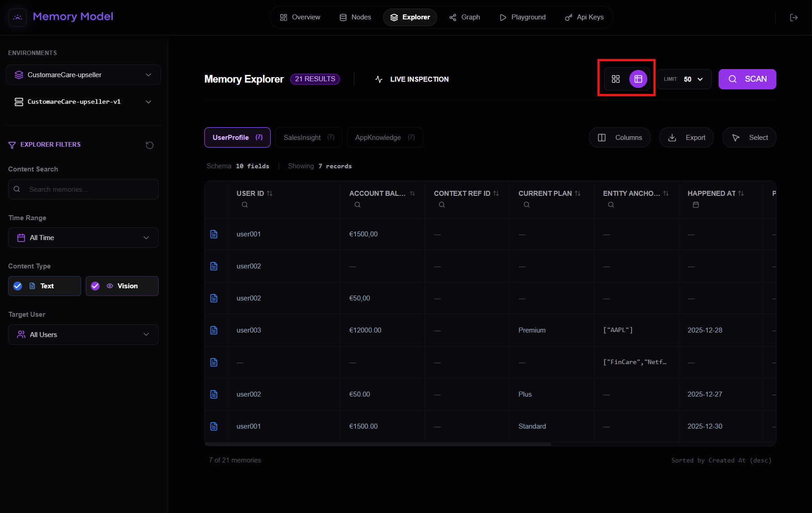
Task: Click the Memory Model logo icon
Action: tap(18, 17)
